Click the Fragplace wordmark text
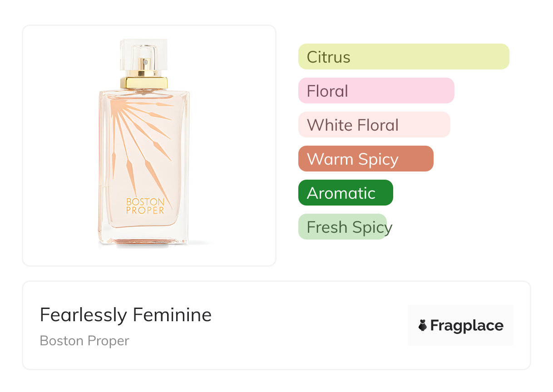Screen dimensions: 553x392 466,325
